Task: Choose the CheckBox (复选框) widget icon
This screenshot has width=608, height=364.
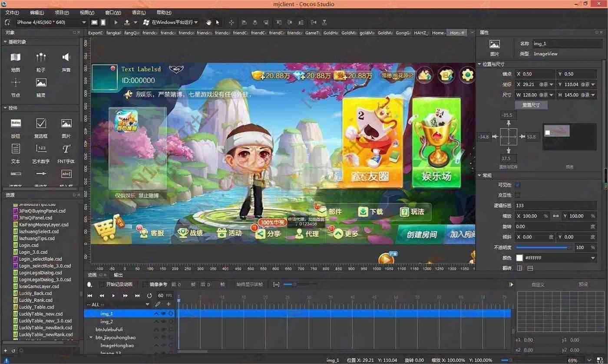Action: point(41,123)
